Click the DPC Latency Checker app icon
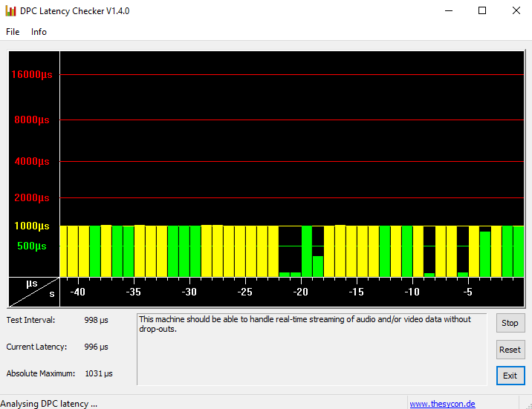The image size is (532, 409). [10, 11]
